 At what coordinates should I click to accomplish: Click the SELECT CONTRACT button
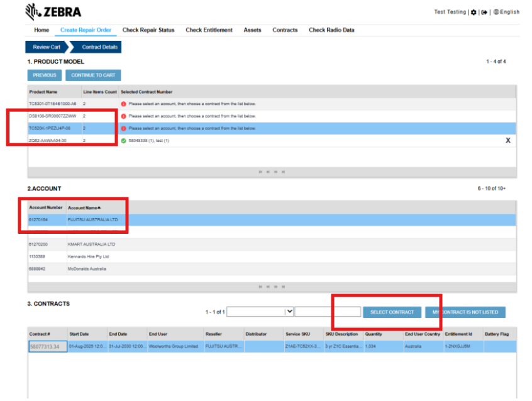(x=392, y=312)
